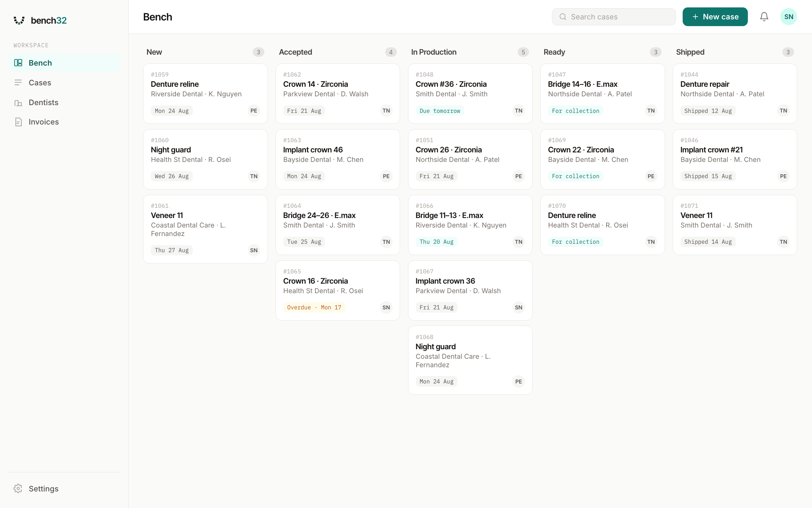Click the Thu 20 Aug date tag
Screen dimensions: 812x508
tap(436, 242)
